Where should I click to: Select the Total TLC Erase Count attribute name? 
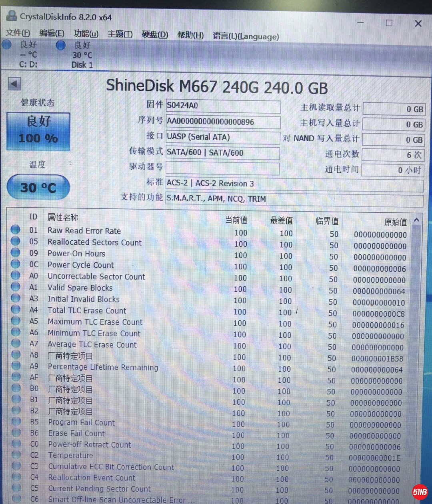pyautogui.click(x=87, y=310)
